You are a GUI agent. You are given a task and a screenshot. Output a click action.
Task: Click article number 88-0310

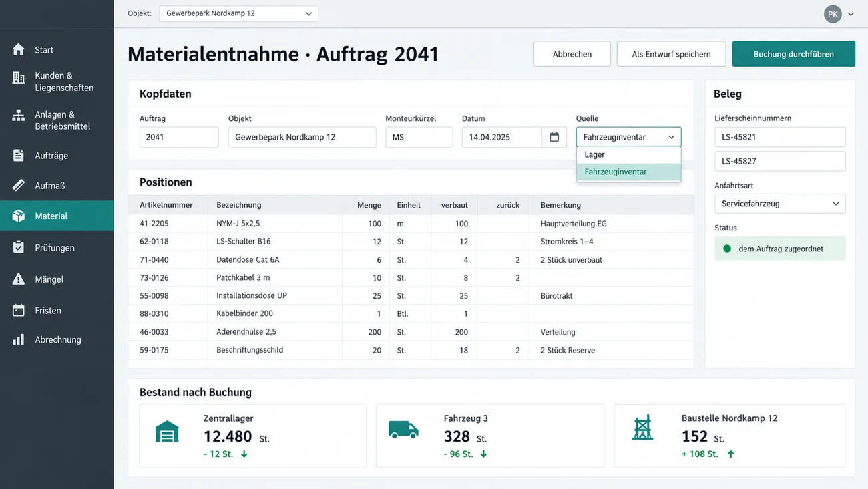(154, 313)
